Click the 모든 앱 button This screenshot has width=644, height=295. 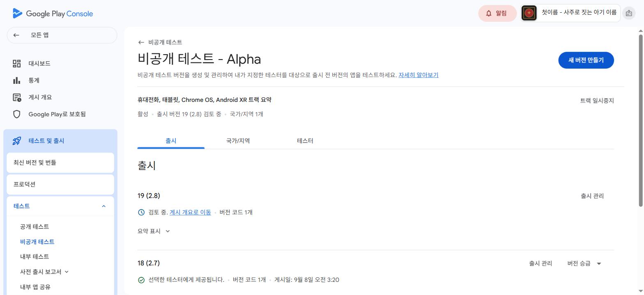tap(62, 35)
